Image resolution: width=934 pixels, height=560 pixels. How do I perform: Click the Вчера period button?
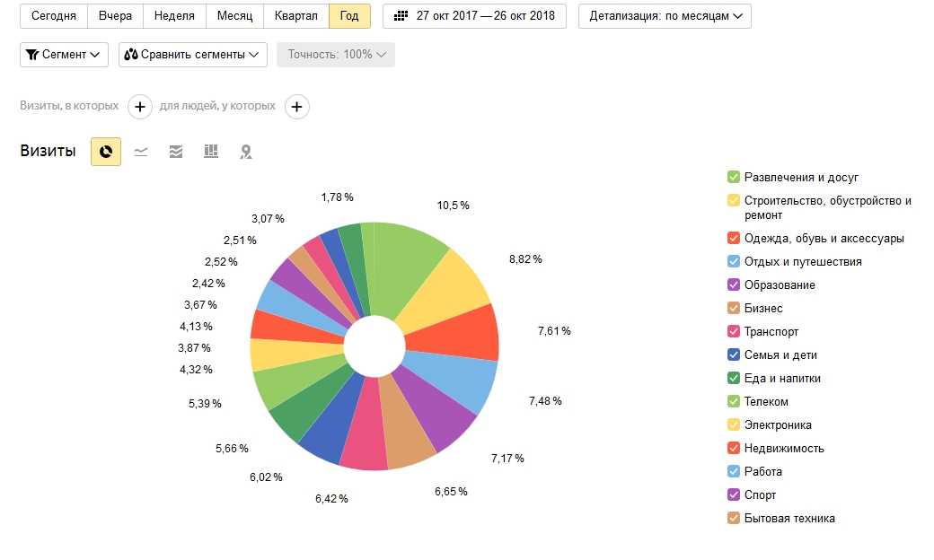116,16
